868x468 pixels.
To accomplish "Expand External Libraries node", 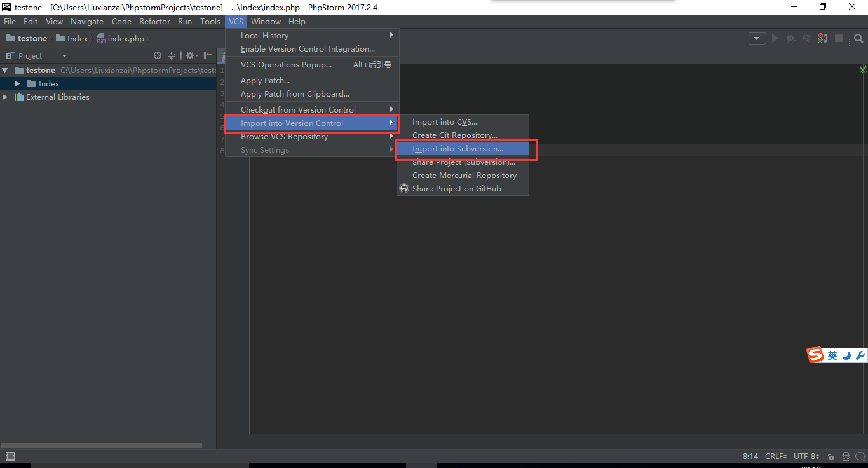I will pyautogui.click(x=6, y=97).
